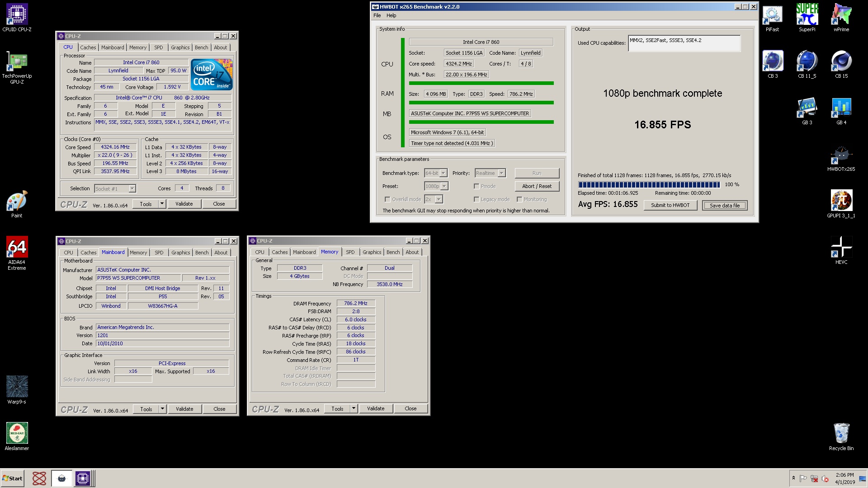868x488 pixels.
Task: Expand Tools arrow in Mainboard window
Action: point(162,409)
